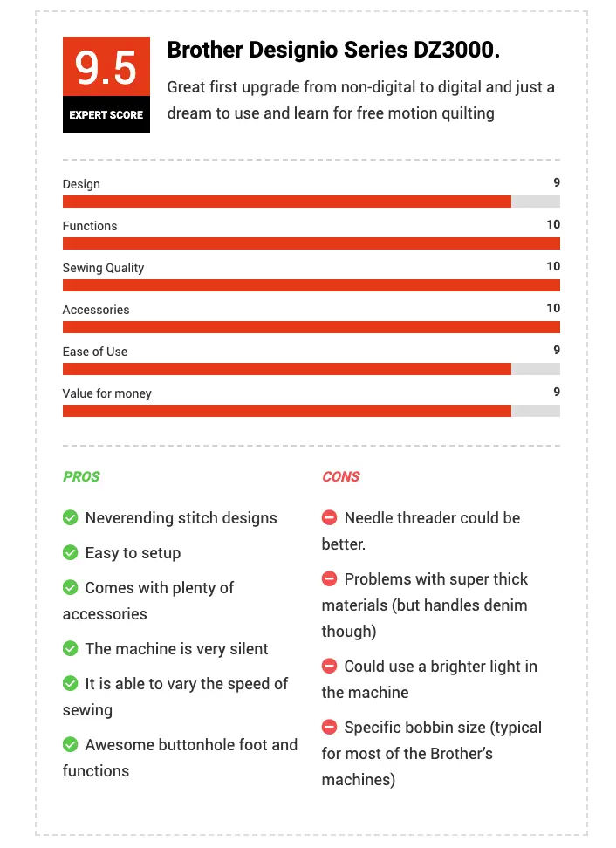Click the PROS heading
This screenshot has width=616, height=848.
(81, 476)
